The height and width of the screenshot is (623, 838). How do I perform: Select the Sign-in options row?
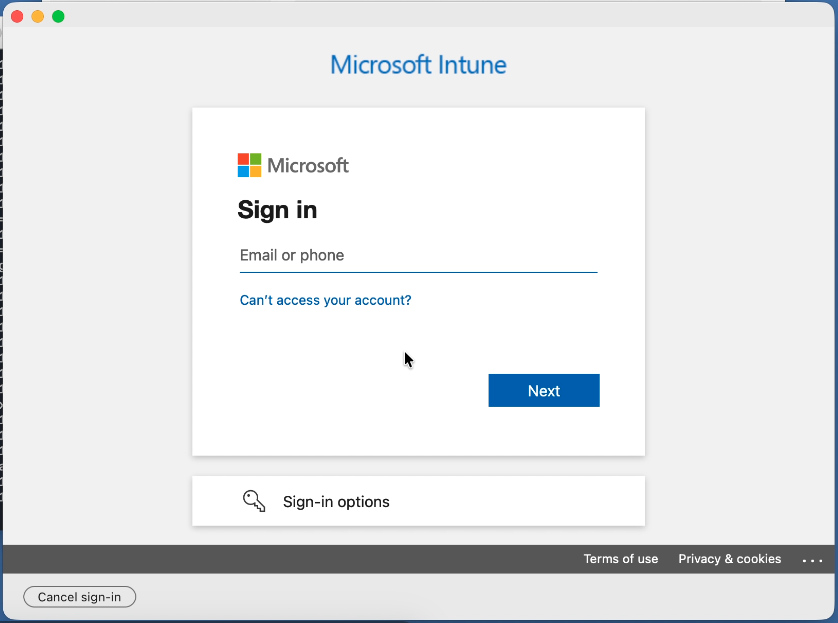tap(418, 500)
